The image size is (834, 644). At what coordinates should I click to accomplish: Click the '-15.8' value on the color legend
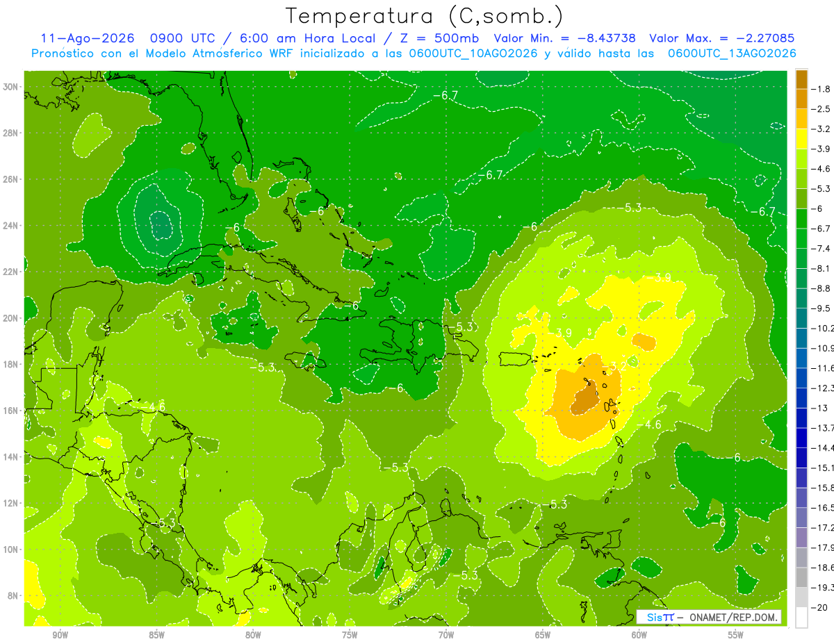824,488
